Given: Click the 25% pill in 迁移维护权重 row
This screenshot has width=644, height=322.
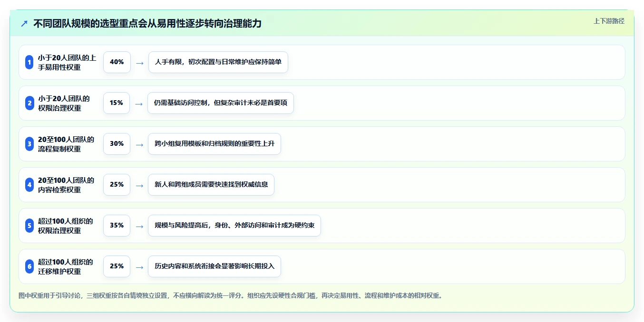Looking at the screenshot, I should point(117,266).
